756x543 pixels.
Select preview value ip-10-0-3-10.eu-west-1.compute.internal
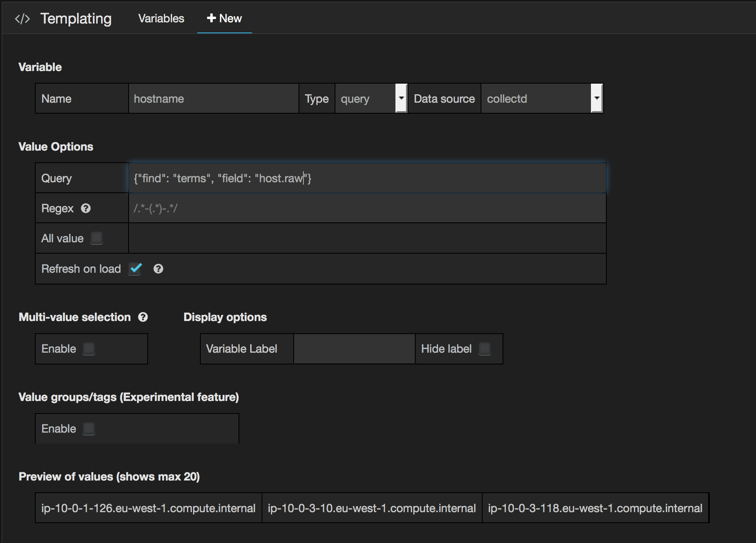point(372,508)
